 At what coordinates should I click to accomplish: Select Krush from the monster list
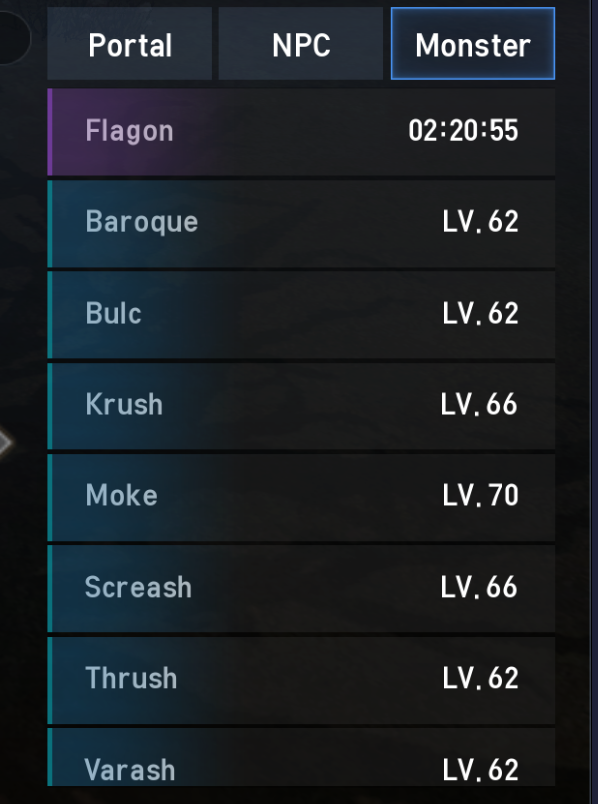tap(301, 406)
